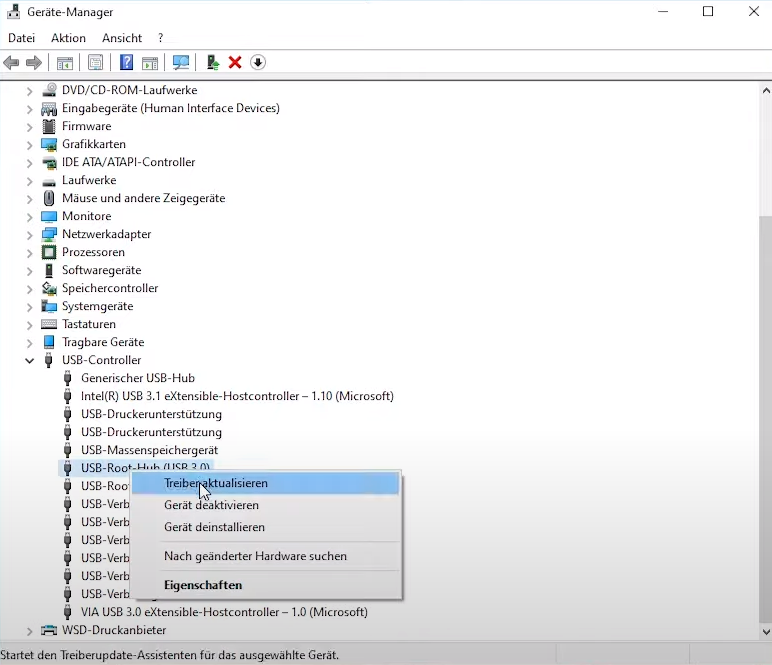
Task: Click the USB-Controller category icon
Action: (x=48, y=360)
